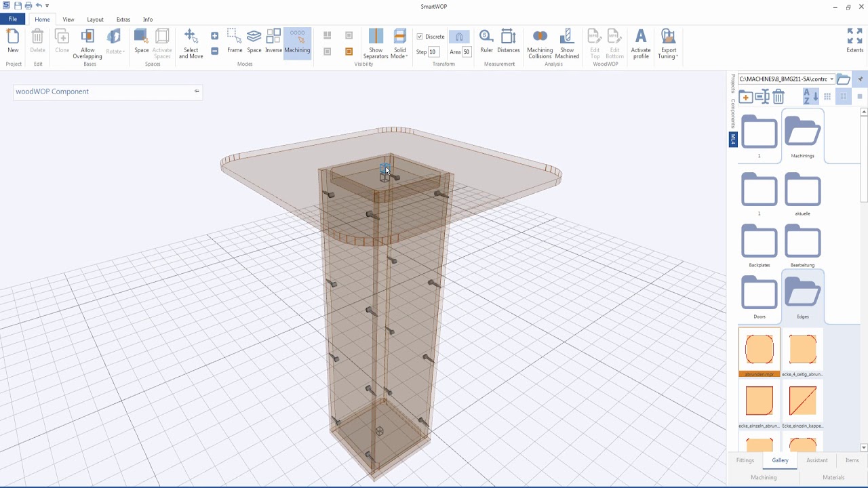The height and width of the screenshot is (488, 868).
Task: Switch to the Layout ribbon tab
Action: click(x=95, y=20)
